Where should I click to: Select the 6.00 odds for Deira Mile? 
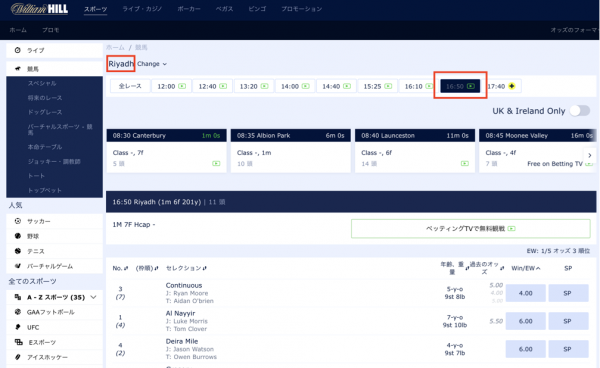click(525, 349)
